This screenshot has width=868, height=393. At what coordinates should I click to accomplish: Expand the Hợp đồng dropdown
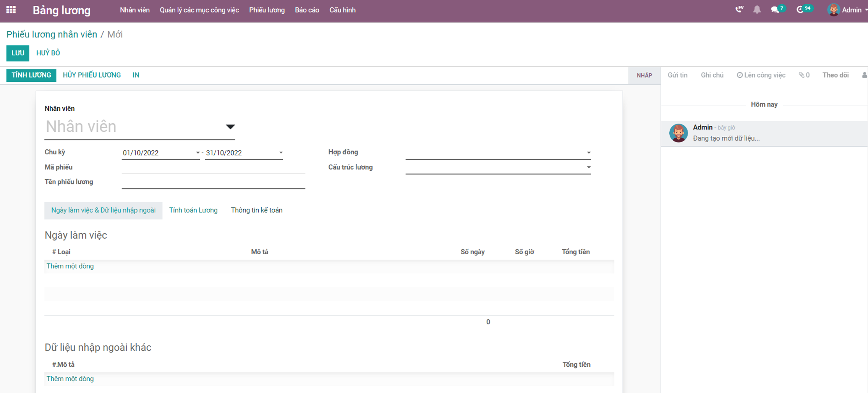click(588, 152)
